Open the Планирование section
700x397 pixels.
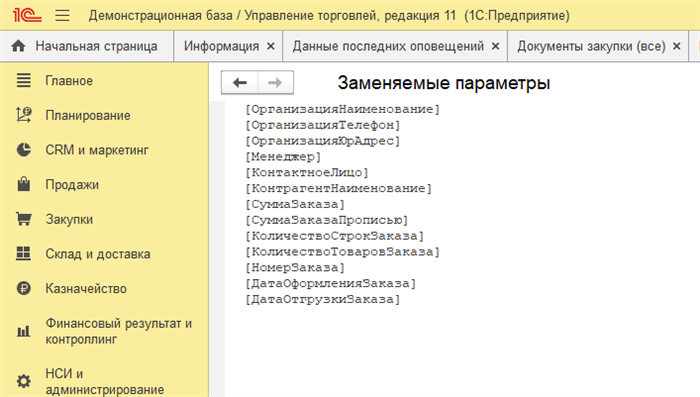coord(88,116)
